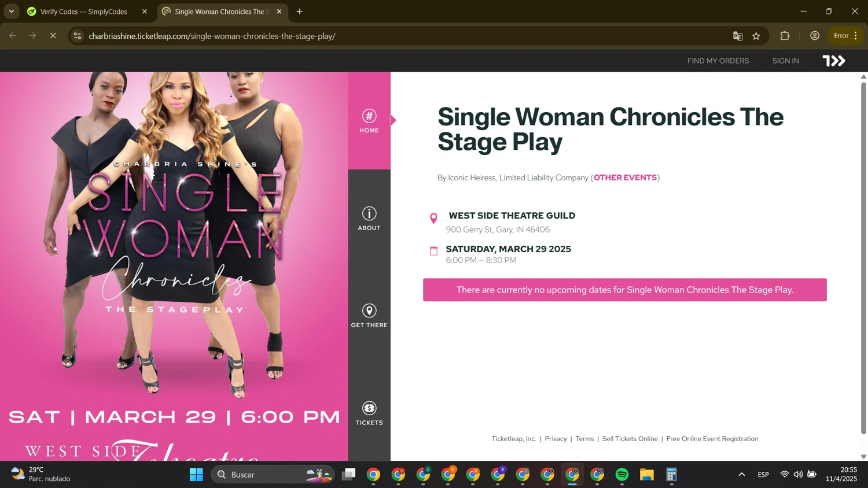Click the no upcoming dates pink banner

(x=624, y=290)
